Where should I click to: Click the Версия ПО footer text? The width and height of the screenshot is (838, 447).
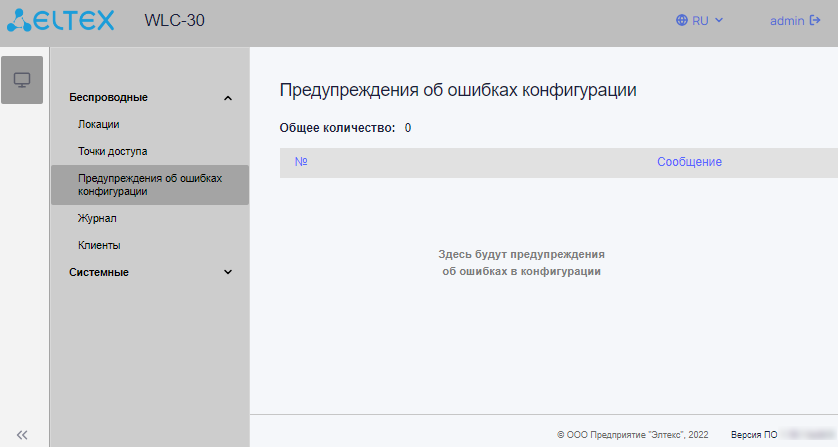[754, 435]
